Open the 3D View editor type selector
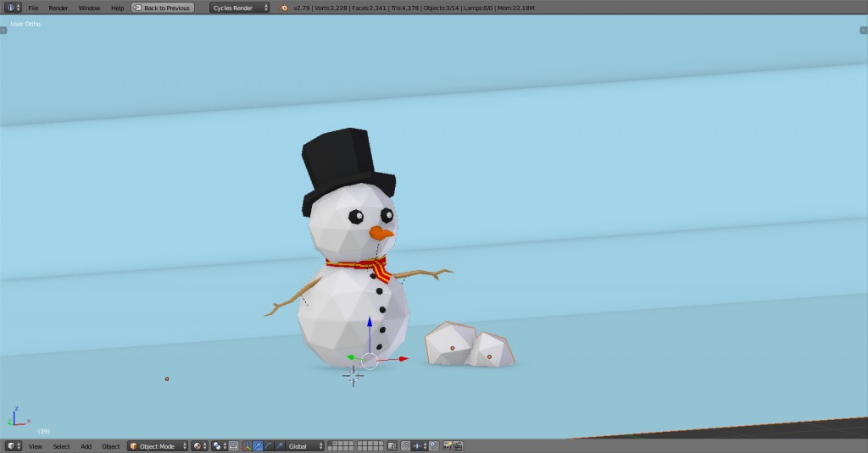 tap(14, 446)
